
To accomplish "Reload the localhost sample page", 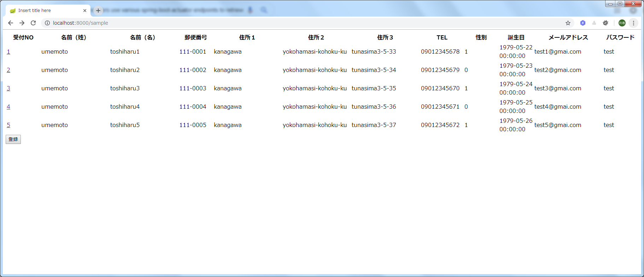I will pyautogui.click(x=33, y=23).
